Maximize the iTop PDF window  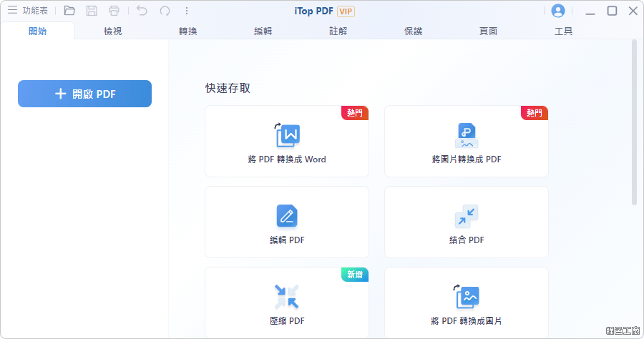pyautogui.click(x=612, y=11)
